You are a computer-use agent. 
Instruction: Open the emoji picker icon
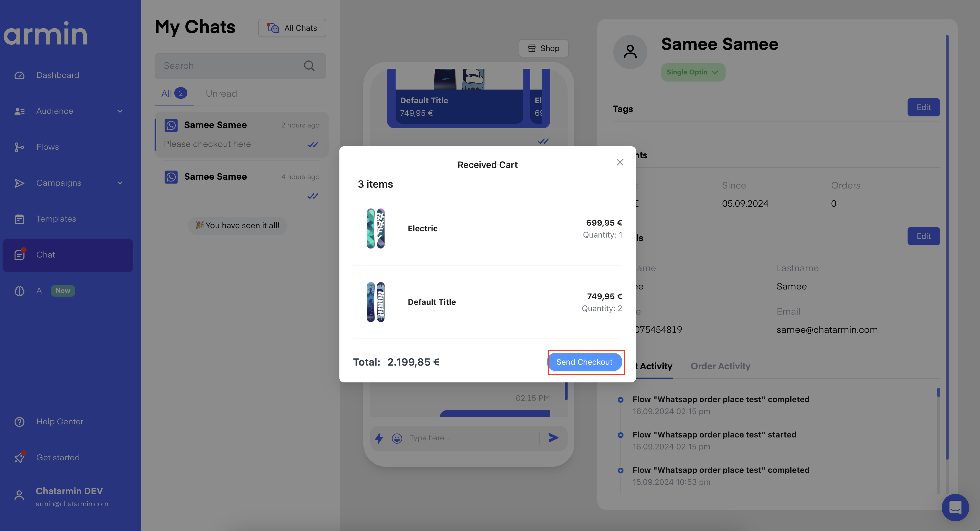click(x=397, y=438)
